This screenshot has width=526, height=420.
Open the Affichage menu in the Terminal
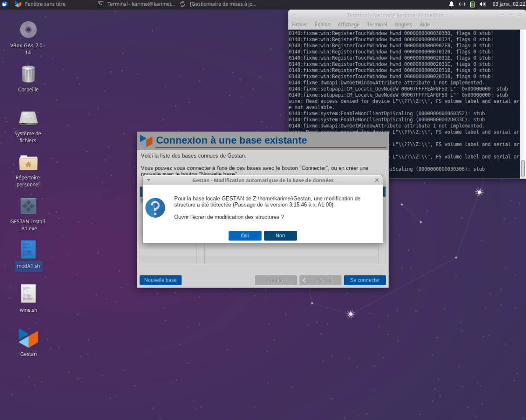pyautogui.click(x=348, y=25)
